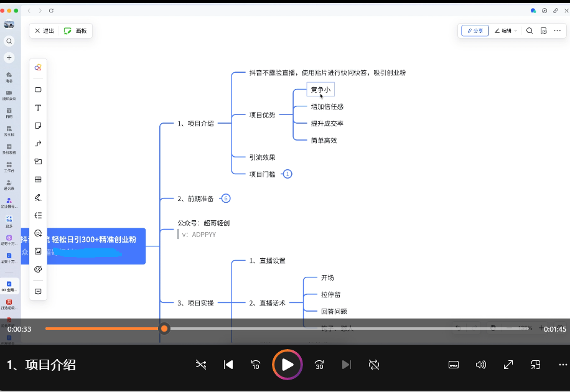Select the 拉停留 node

point(330,294)
